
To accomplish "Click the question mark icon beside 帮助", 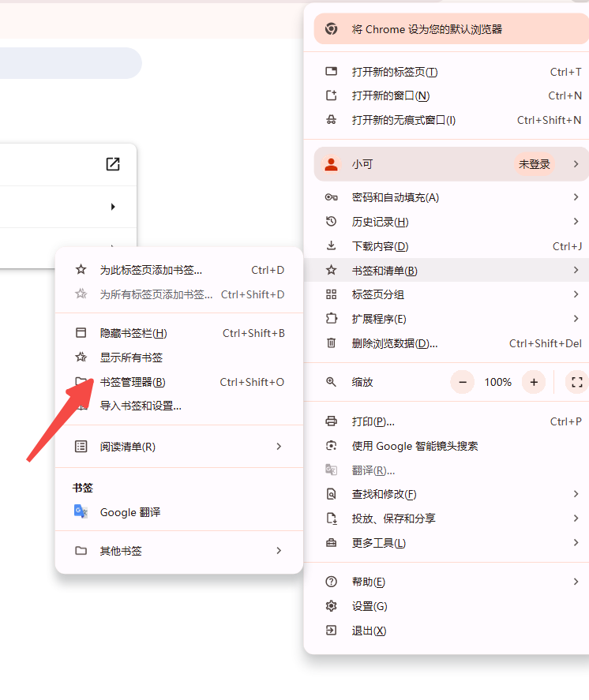I will click(331, 582).
